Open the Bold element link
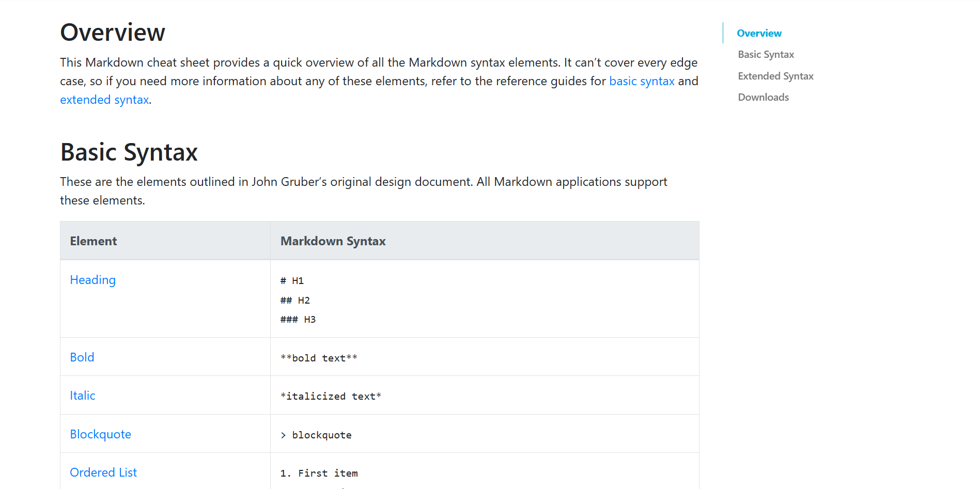The height and width of the screenshot is (489, 980). (x=82, y=357)
